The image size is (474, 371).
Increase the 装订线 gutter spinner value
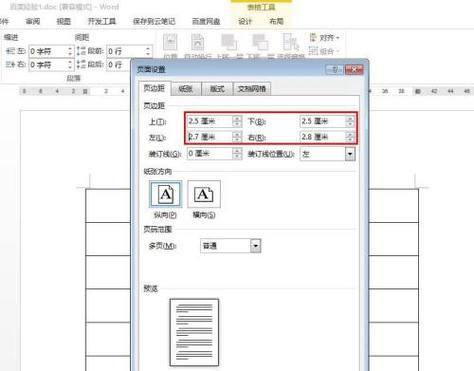pos(237,151)
